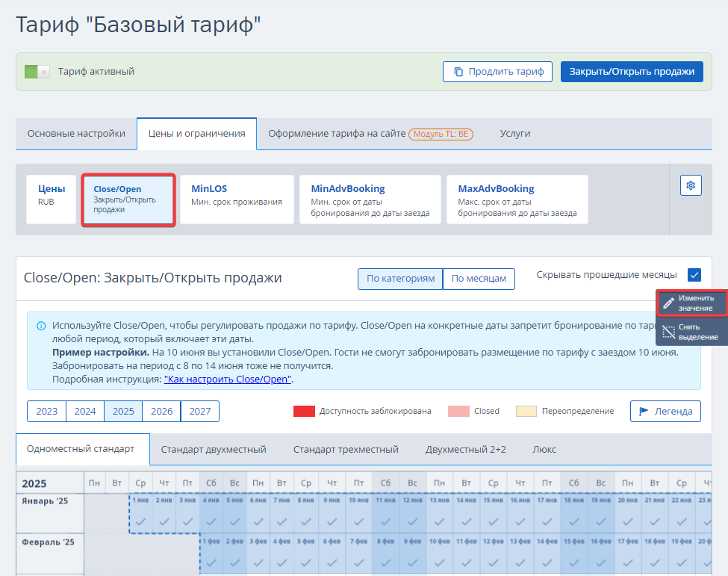This screenshot has height=576, width=728.
Task: Toggle the Тариф активный switch
Action: tap(37, 72)
